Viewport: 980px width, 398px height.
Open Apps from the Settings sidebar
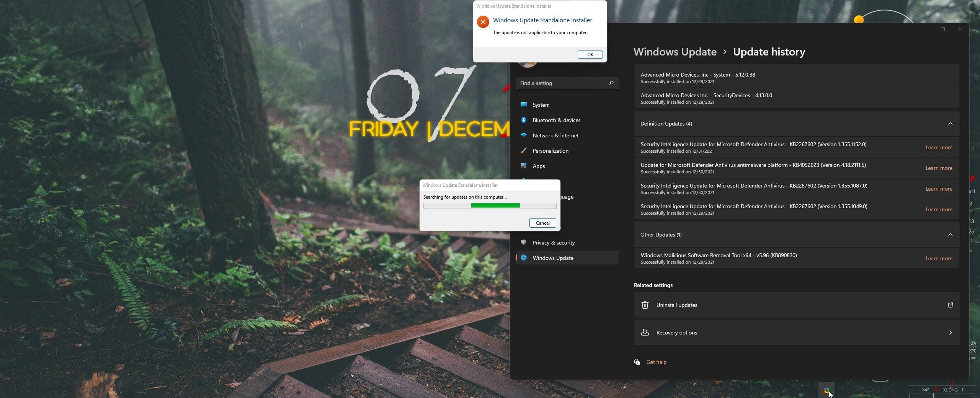pyautogui.click(x=567, y=166)
